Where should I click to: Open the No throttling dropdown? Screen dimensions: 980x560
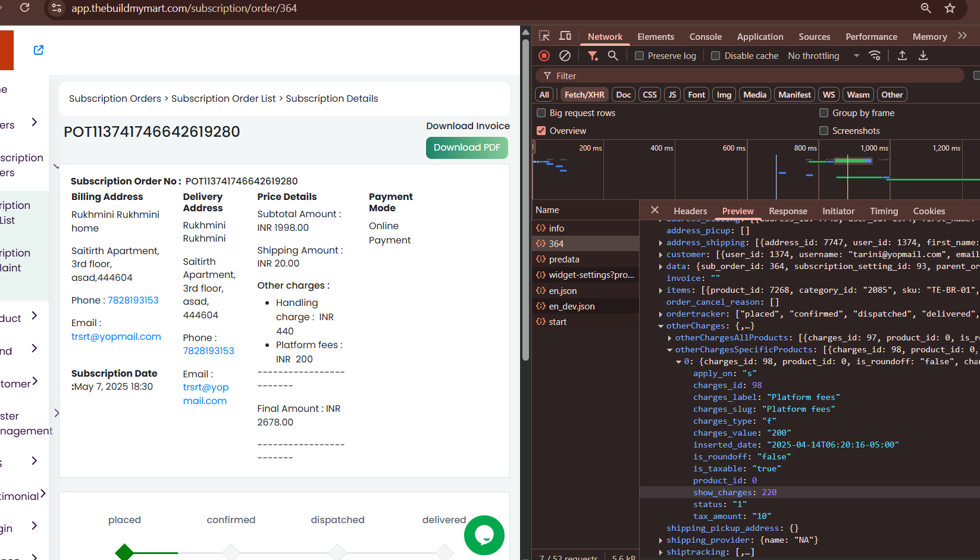(824, 55)
